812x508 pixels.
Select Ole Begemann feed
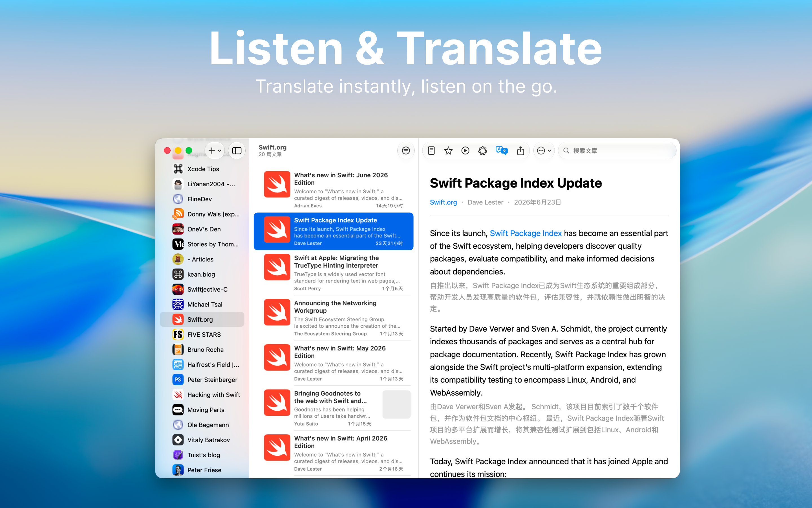[x=202, y=425]
